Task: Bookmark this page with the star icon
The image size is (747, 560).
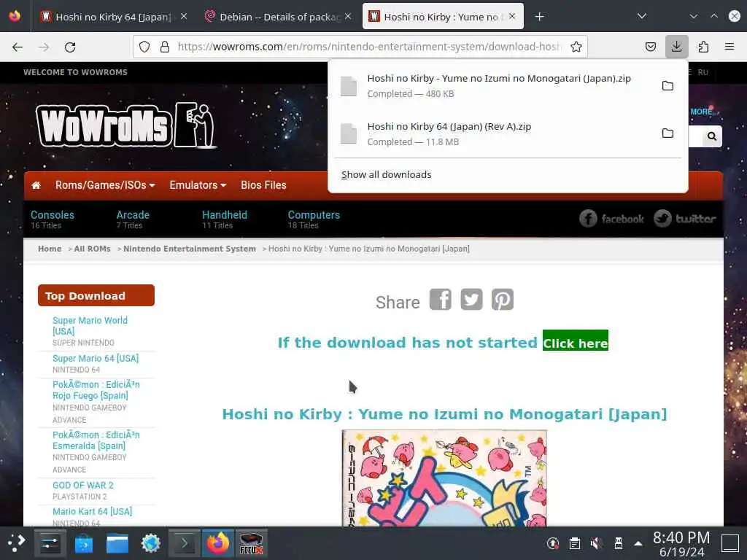Action: (x=576, y=47)
